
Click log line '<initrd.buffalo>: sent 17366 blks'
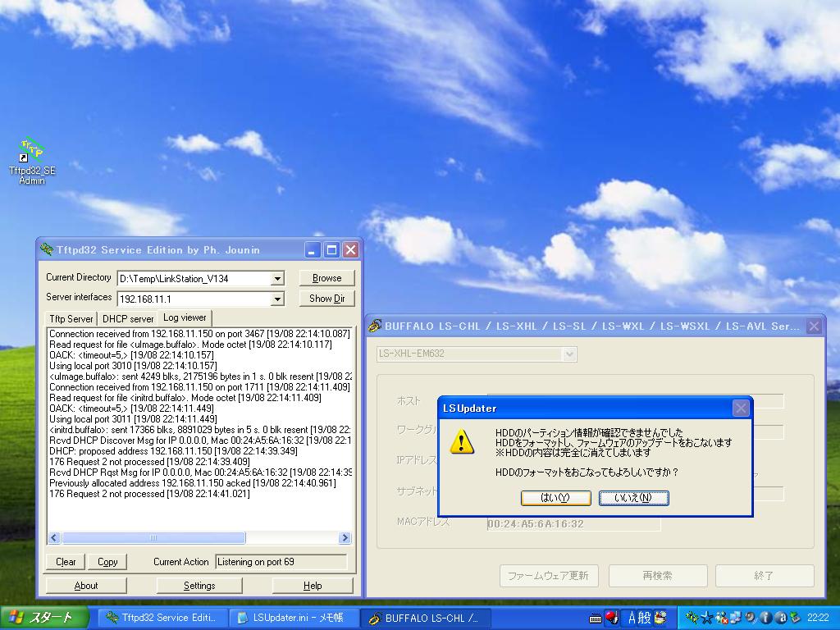click(x=200, y=430)
